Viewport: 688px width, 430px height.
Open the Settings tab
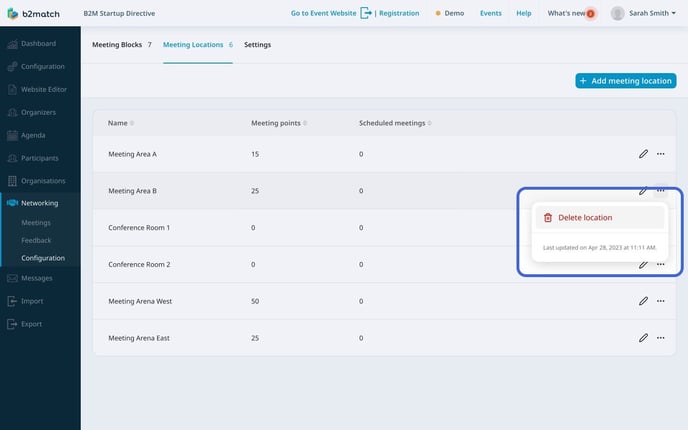pyautogui.click(x=258, y=45)
